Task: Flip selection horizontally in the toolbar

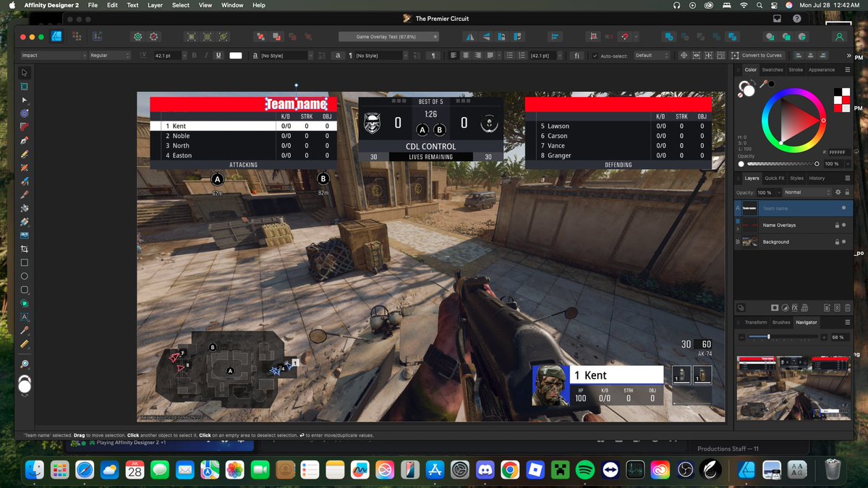Action: point(470,36)
